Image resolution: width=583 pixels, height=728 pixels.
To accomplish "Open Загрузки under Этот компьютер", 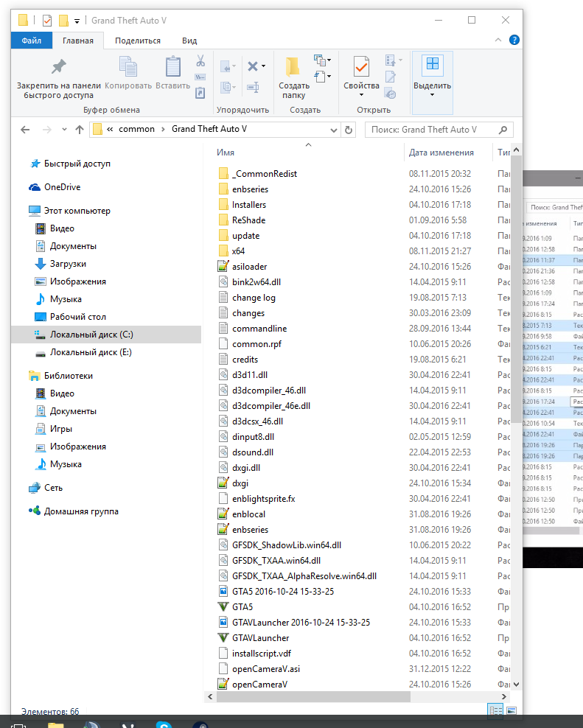I will pyautogui.click(x=68, y=264).
